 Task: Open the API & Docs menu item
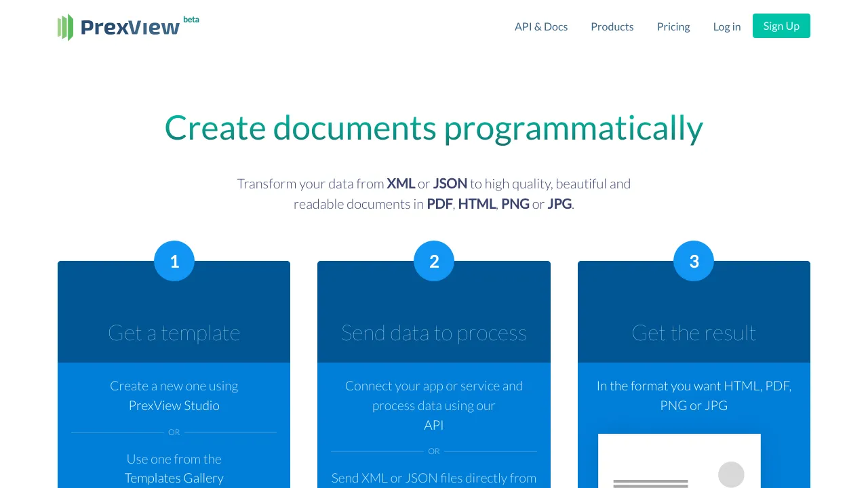point(541,26)
